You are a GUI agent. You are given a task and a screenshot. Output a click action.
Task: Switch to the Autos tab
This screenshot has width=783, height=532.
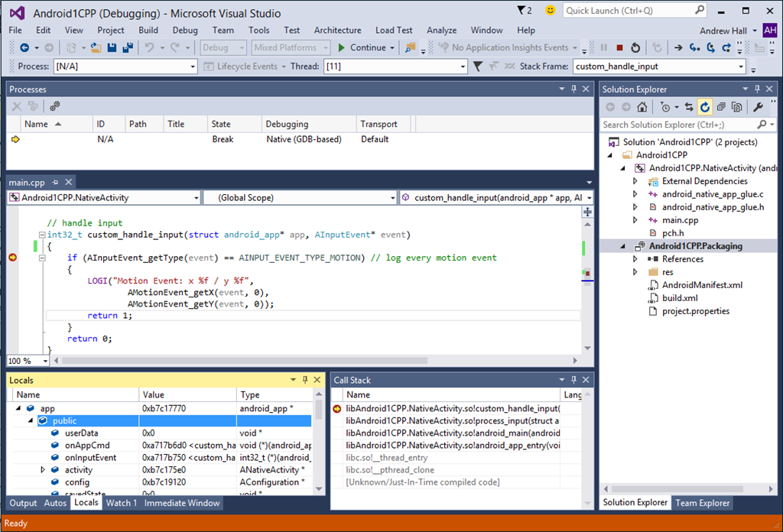(55, 503)
